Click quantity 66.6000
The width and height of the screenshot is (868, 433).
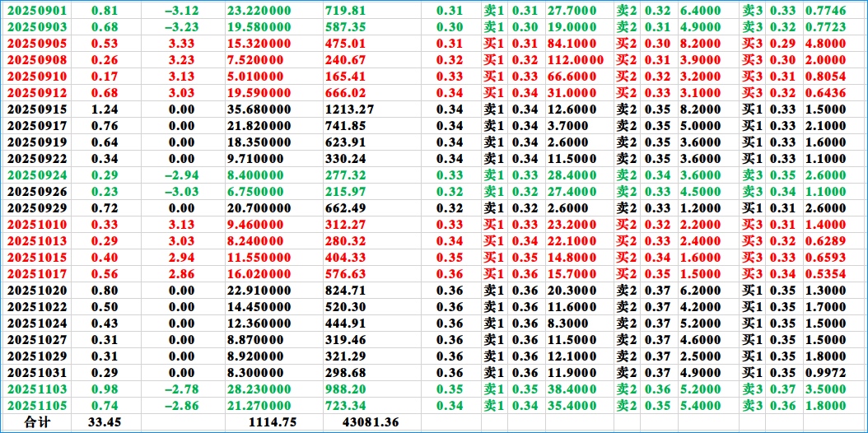pyautogui.click(x=572, y=76)
